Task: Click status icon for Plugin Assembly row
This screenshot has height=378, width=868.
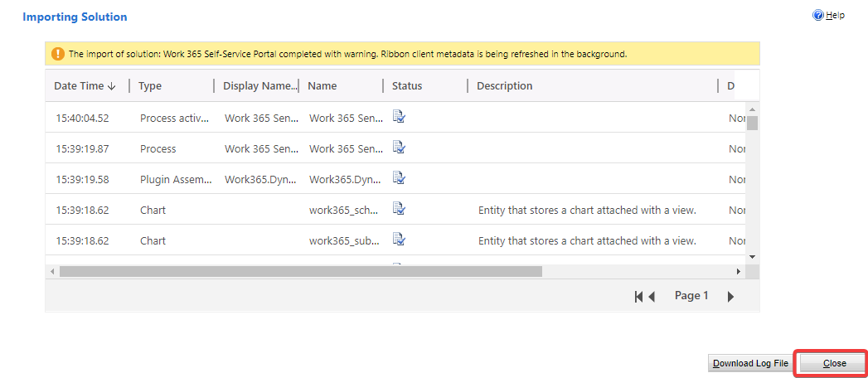Action: pos(399,177)
